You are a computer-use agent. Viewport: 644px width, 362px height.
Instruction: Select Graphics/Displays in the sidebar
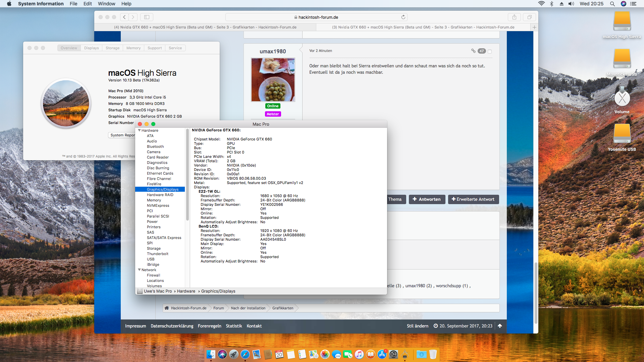point(162,189)
